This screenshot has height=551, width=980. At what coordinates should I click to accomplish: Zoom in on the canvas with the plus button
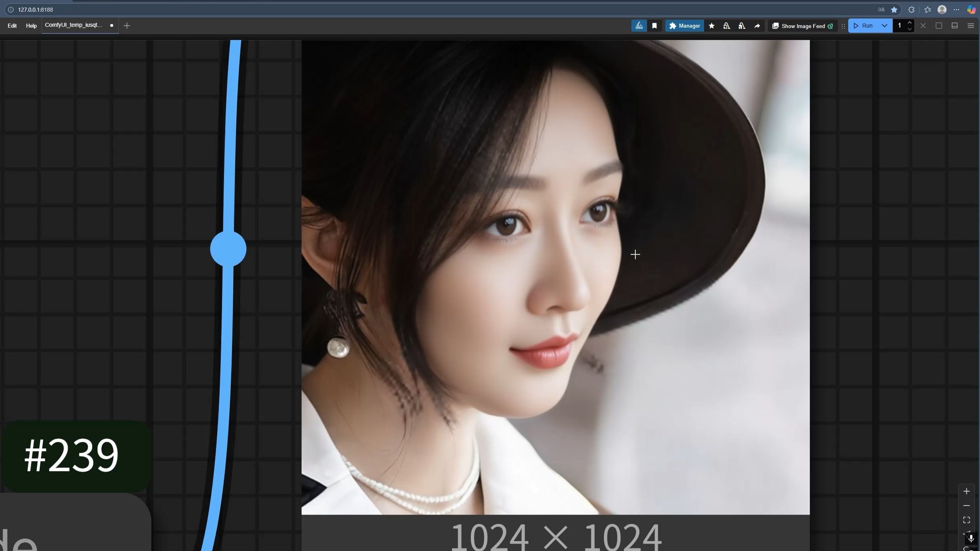point(966,492)
